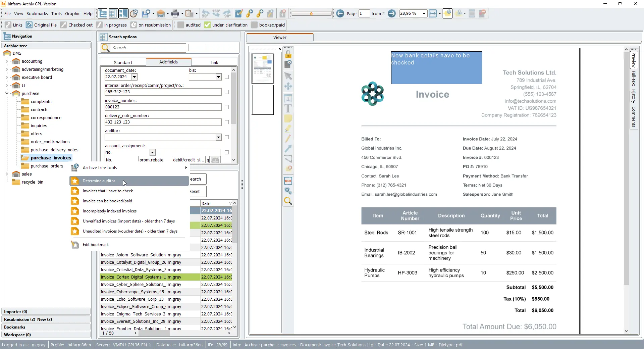Screen dimensions: 644x349
Task: Select the text annotation T tool
Action: 288,108
